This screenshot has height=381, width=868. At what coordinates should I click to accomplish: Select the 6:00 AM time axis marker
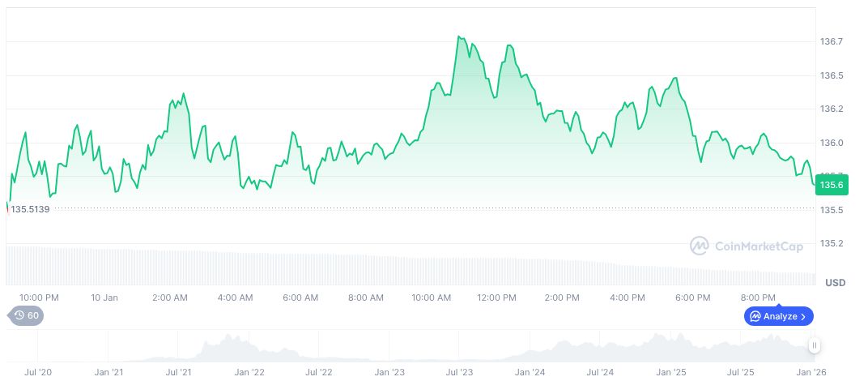pyautogui.click(x=300, y=298)
